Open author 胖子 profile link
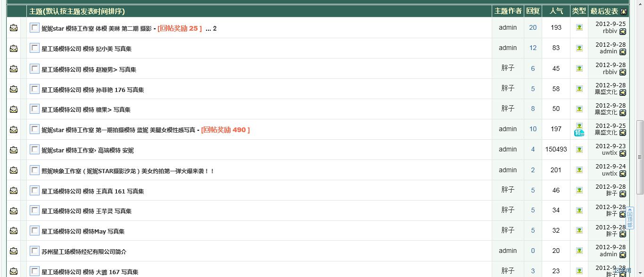644x277 pixels. pyautogui.click(x=508, y=68)
